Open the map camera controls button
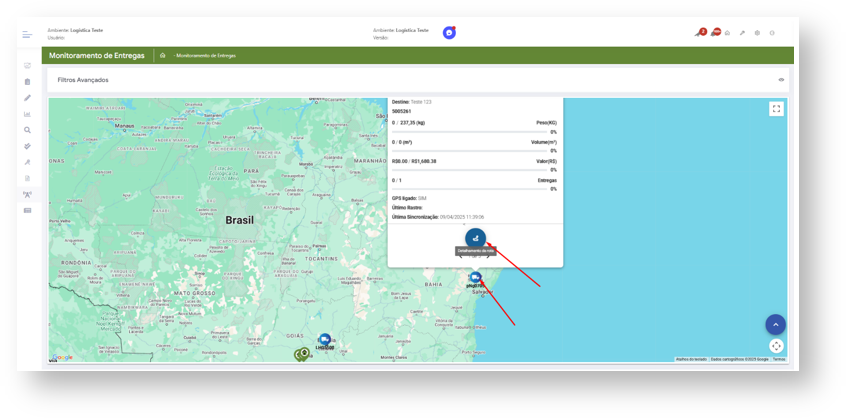 pos(776,346)
